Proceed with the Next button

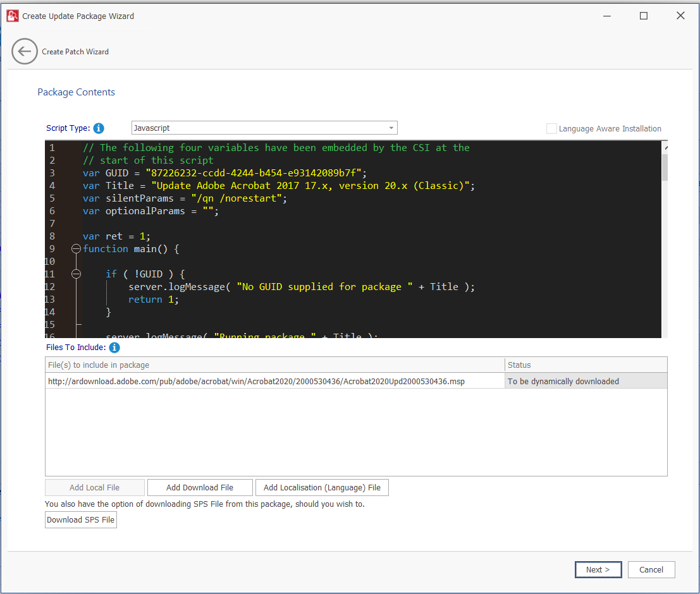(x=598, y=569)
